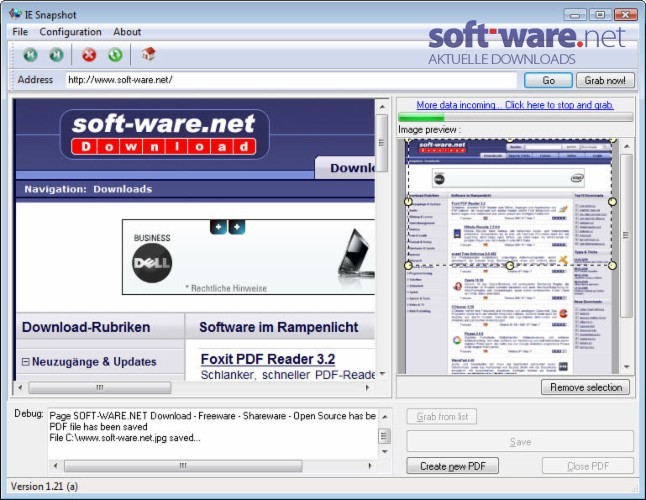
Task: Click the Close PDF button
Action: [588, 466]
